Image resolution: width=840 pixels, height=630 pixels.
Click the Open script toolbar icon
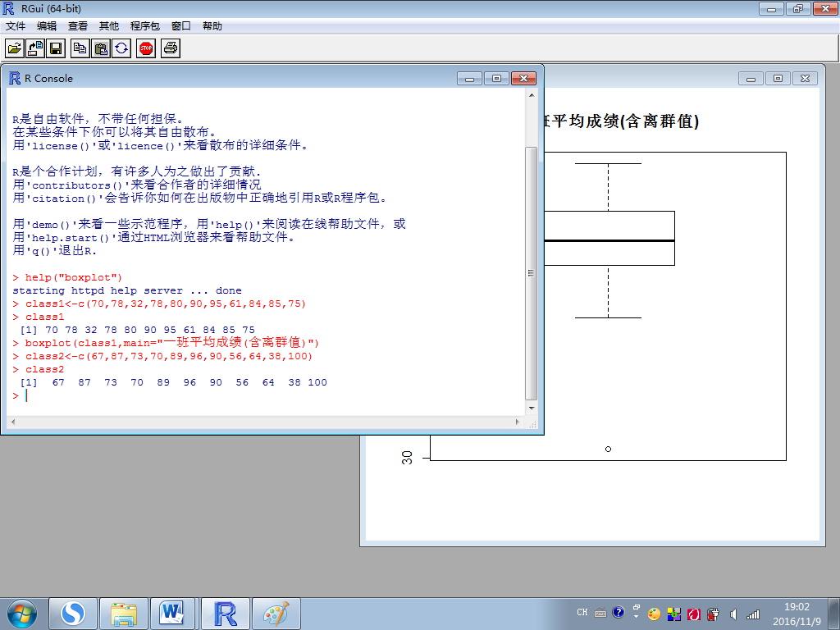[x=15, y=48]
